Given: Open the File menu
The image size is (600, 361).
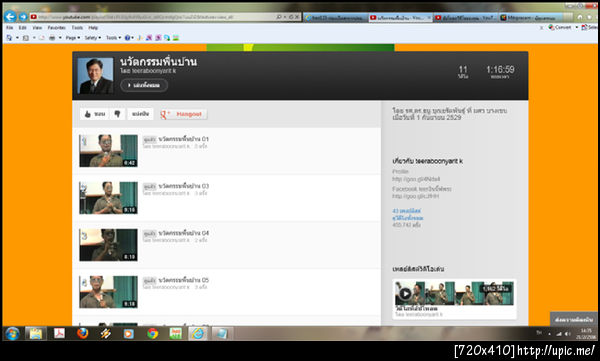Looking at the screenshot, I should (10, 28).
